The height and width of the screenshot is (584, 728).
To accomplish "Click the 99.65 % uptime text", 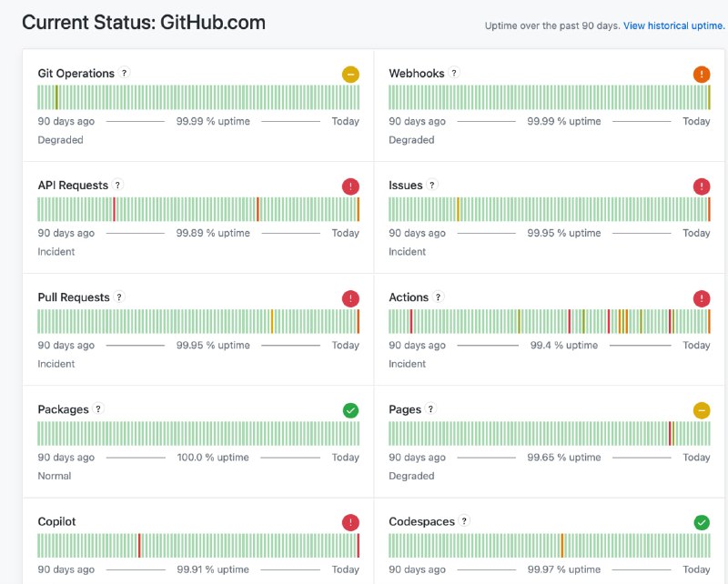I will 564,458.
